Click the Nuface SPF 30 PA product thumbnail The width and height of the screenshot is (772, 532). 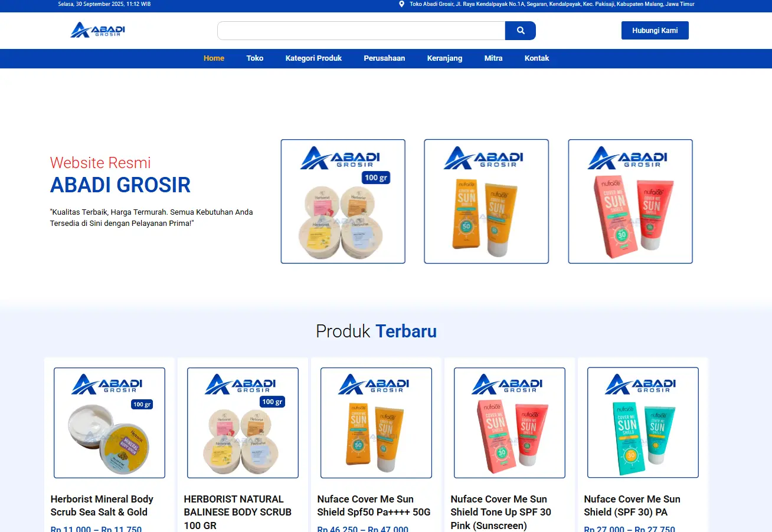pyautogui.click(x=642, y=422)
